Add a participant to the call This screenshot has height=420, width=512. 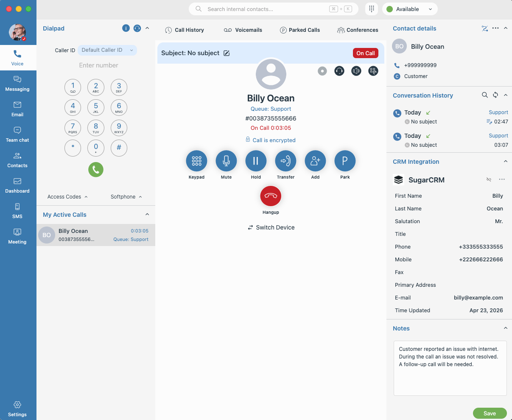(x=315, y=161)
